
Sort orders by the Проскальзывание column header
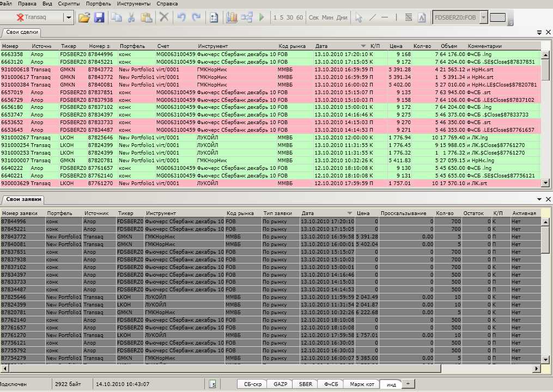(404, 213)
